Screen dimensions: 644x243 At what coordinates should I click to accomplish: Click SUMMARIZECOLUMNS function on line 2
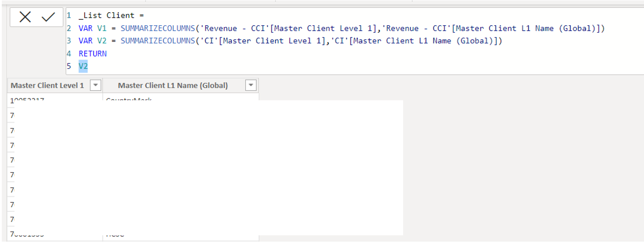(158, 28)
